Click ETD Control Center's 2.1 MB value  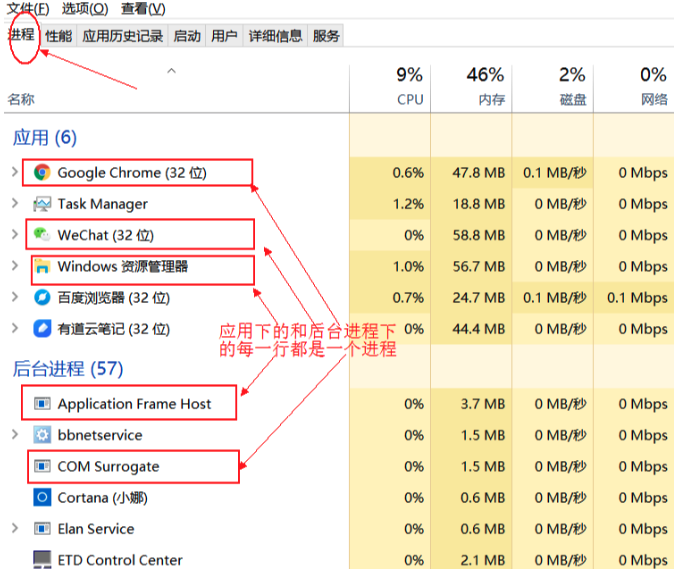[x=483, y=560]
